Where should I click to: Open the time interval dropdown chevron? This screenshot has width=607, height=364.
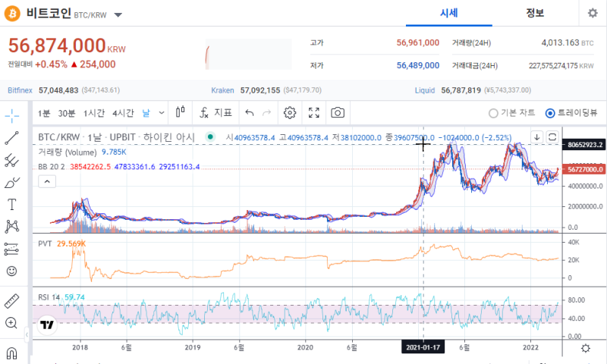(x=162, y=113)
